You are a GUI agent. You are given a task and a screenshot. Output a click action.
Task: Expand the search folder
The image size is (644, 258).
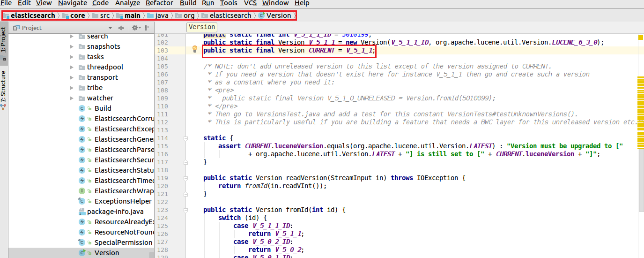pos(72,36)
